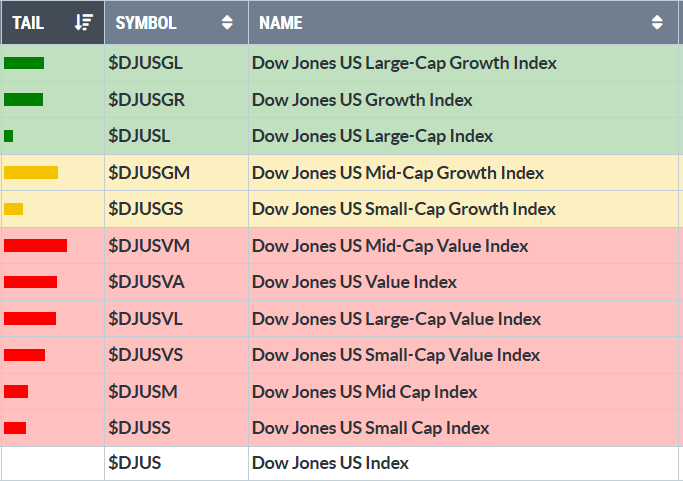Click the SYMBOL column sort arrows
This screenshot has height=481, width=683.
point(227,22)
